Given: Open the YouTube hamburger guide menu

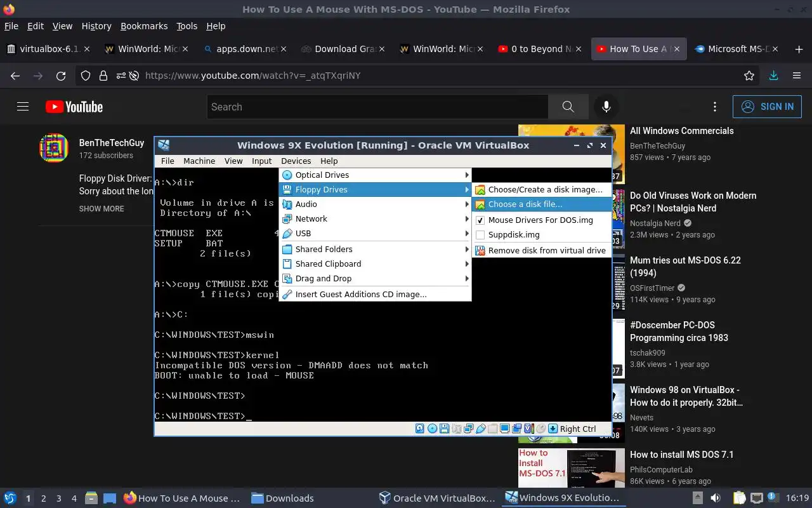Looking at the screenshot, I should click(23, 107).
